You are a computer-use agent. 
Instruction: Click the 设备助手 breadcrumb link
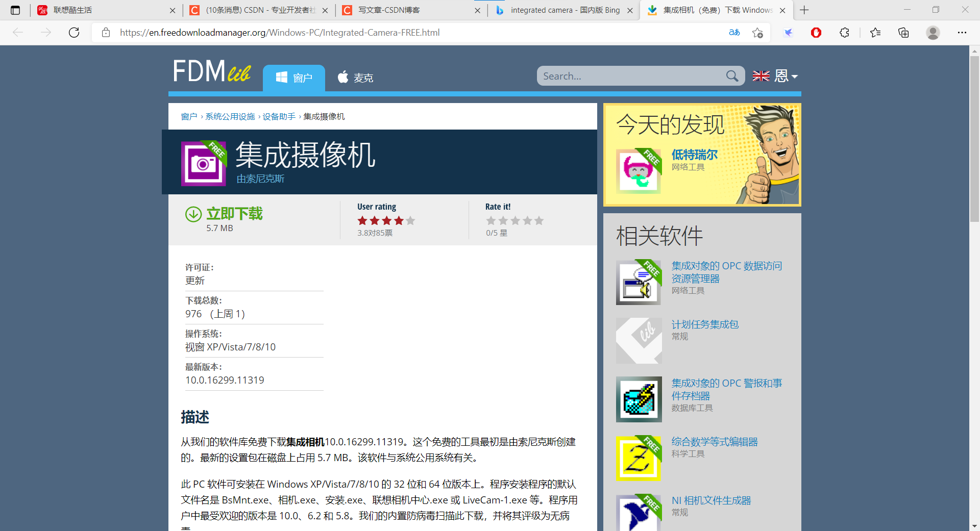point(279,116)
